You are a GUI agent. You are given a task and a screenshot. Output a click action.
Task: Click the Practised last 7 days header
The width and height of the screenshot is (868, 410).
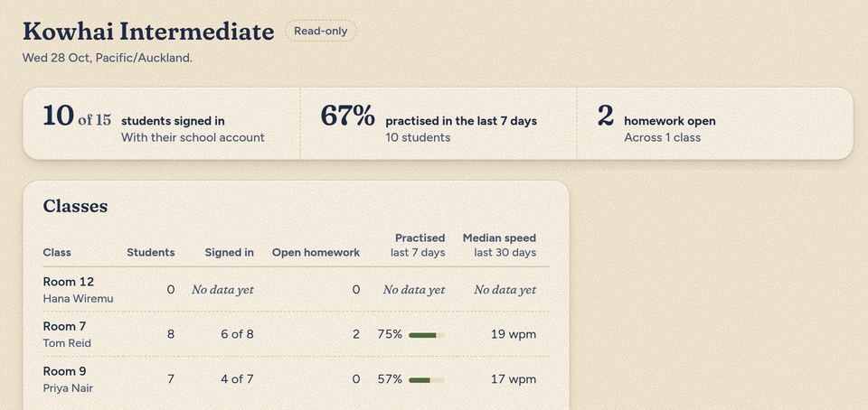[x=418, y=246]
